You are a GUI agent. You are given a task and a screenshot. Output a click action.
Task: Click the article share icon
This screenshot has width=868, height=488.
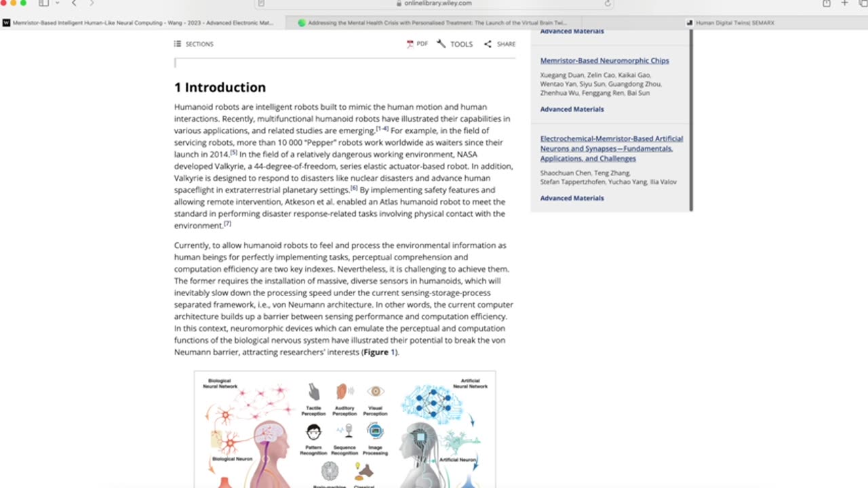(488, 44)
